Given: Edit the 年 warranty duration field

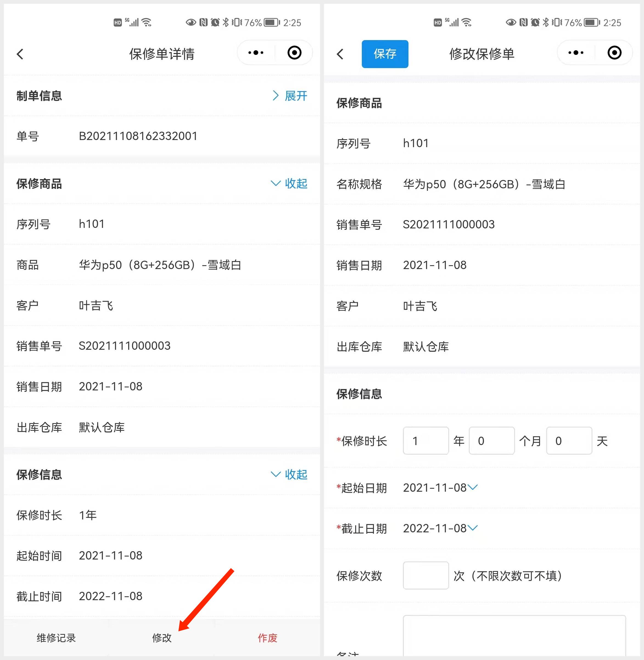Looking at the screenshot, I should 426,440.
